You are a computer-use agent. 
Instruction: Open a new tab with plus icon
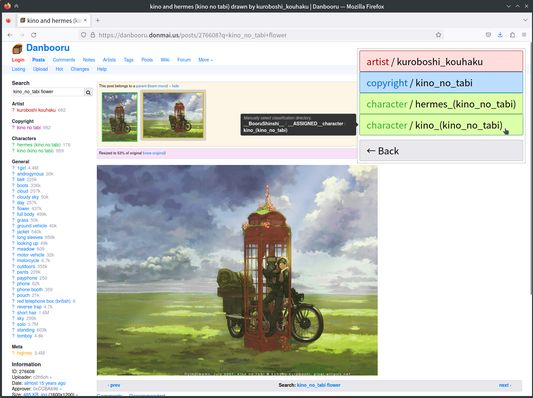[x=98, y=20]
